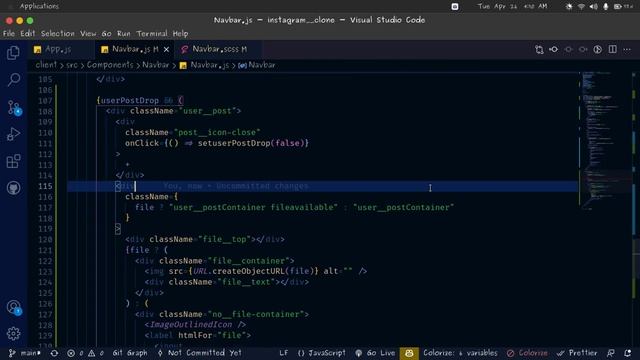
Task: Open the Edit menu
Action: (x=27, y=33)
